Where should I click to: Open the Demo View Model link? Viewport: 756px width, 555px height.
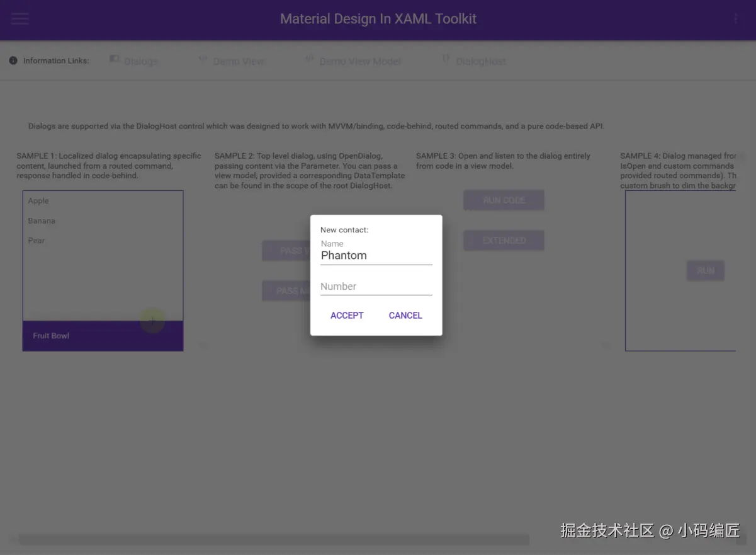tap(353, 61)
